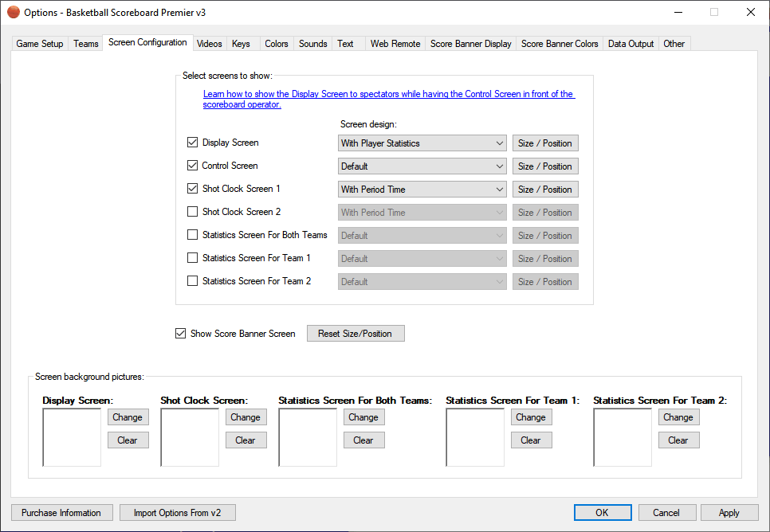770x532 pixels.
Task: Click Size / Position for Display Screen
Action: 544,143
